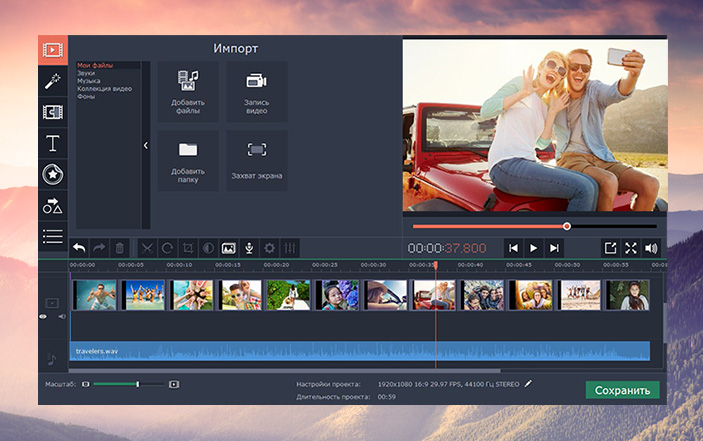The image size is (703, 441).
Task: Open clip properties gear icon
Action: pyautogui.click(x=269, y=247)
